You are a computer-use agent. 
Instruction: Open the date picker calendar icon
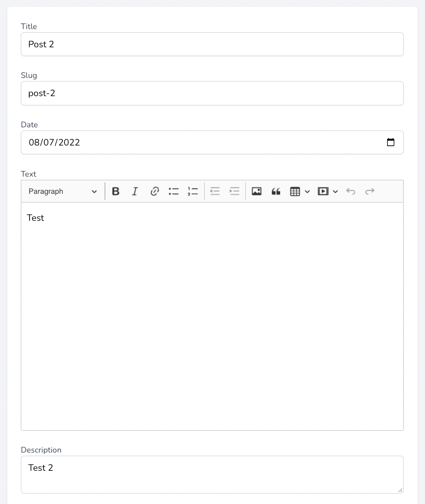[x=391, y=142]
